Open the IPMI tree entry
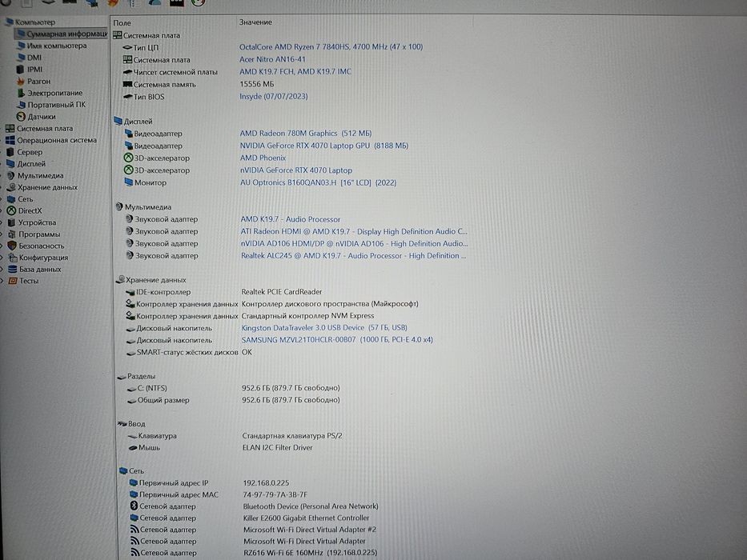The width and height of the screenshot is (747, 560). (x=34, y=70)
